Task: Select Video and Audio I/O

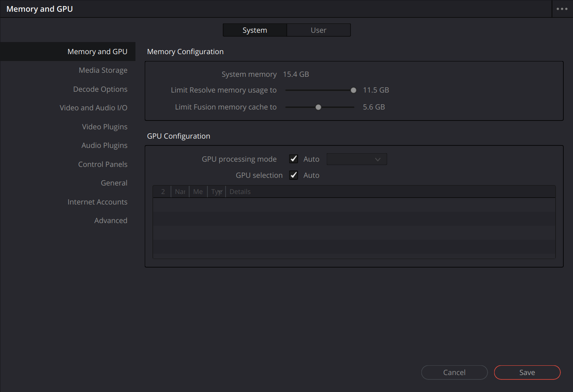Action: pyautogui.click(x=93, y=108)
